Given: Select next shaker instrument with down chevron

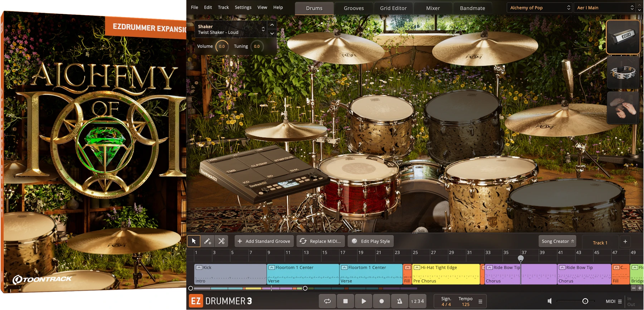Looking at the screenshot, I should click(272, 33).
